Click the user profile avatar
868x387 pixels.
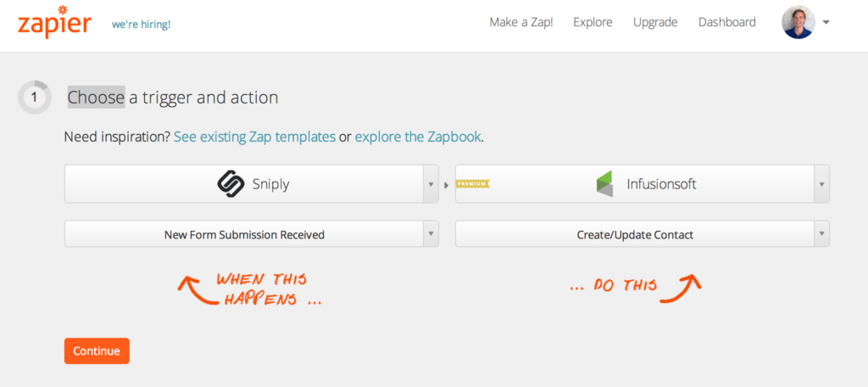798,22
